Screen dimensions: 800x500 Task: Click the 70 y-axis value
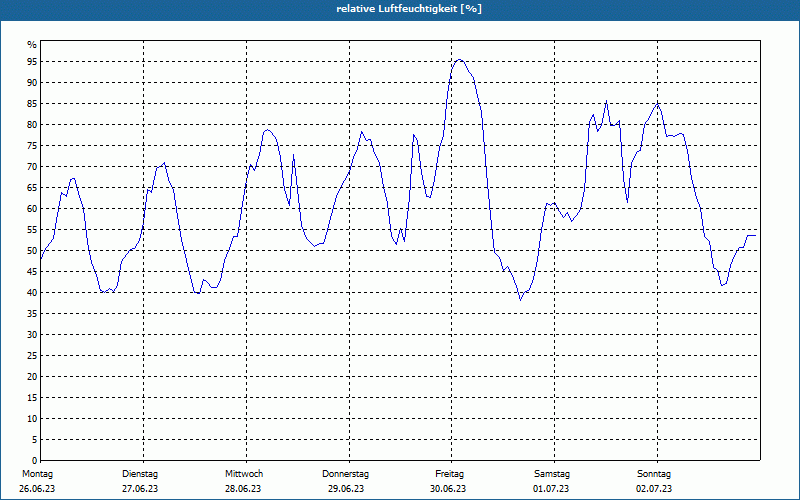click(32, 167)
